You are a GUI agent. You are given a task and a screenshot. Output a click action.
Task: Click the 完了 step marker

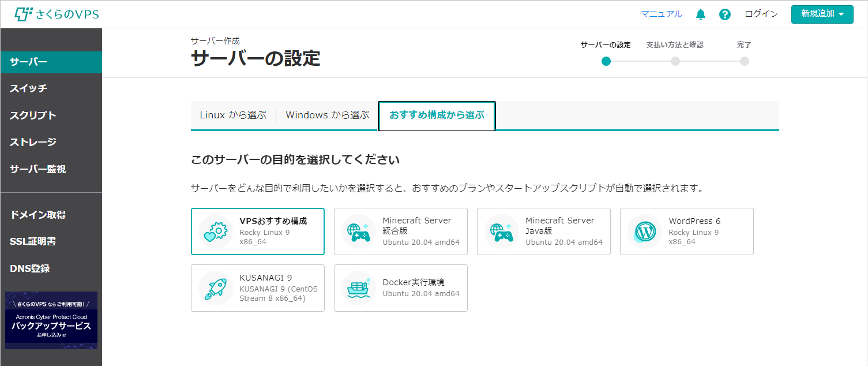(744, 61)
